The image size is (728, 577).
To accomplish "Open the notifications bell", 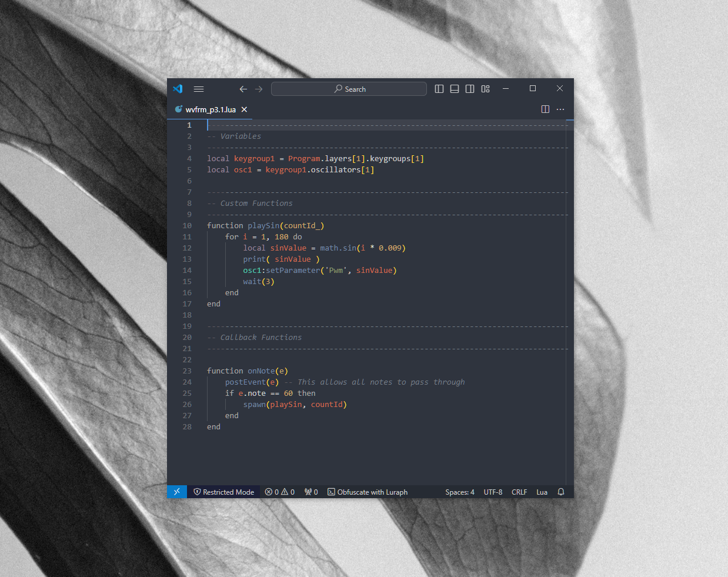I will pyautogui.click(x=560, y=492).
